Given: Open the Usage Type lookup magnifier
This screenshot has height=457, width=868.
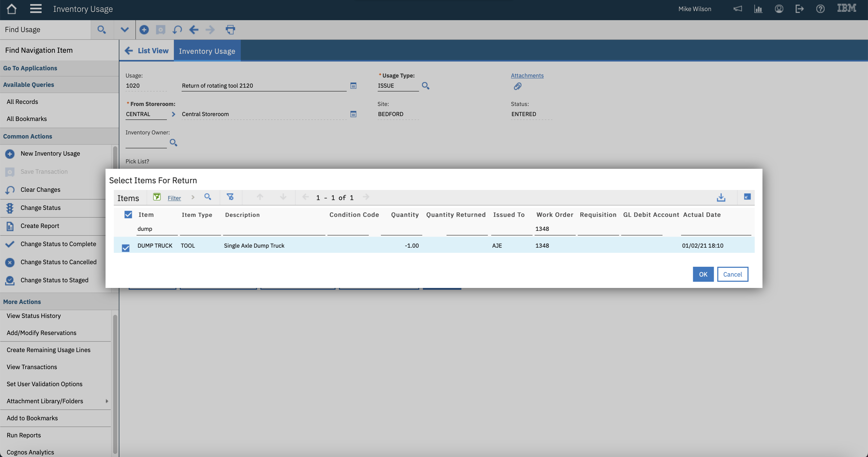Looking at the screenshot, I should click(425, 86).
